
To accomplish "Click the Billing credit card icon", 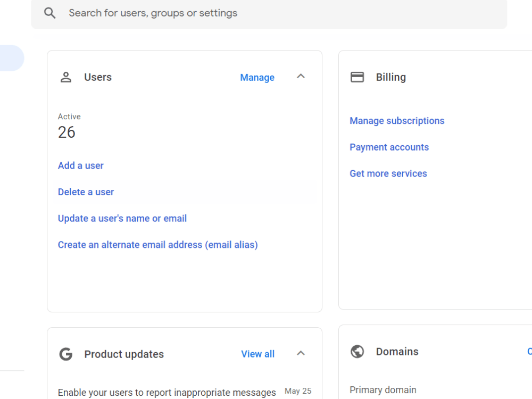I will (357, 77).
